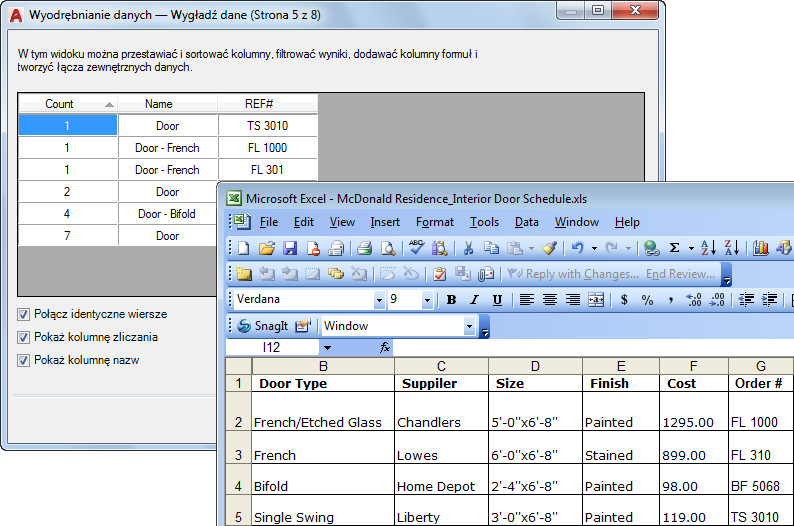Viewport: 794px width, 526px height.
Task: Open Paste options dropdown arrow
Action: coord(531,248)
